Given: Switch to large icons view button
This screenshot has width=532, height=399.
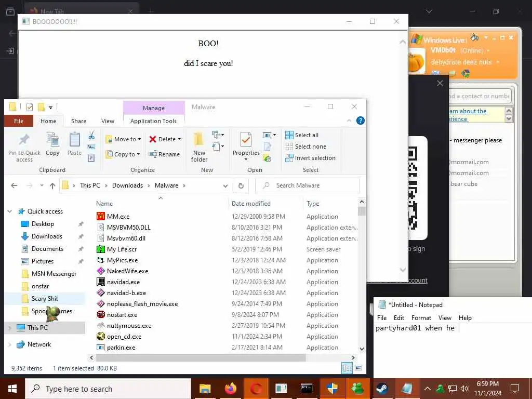Looking at the screenshot, I should (358, 368).
